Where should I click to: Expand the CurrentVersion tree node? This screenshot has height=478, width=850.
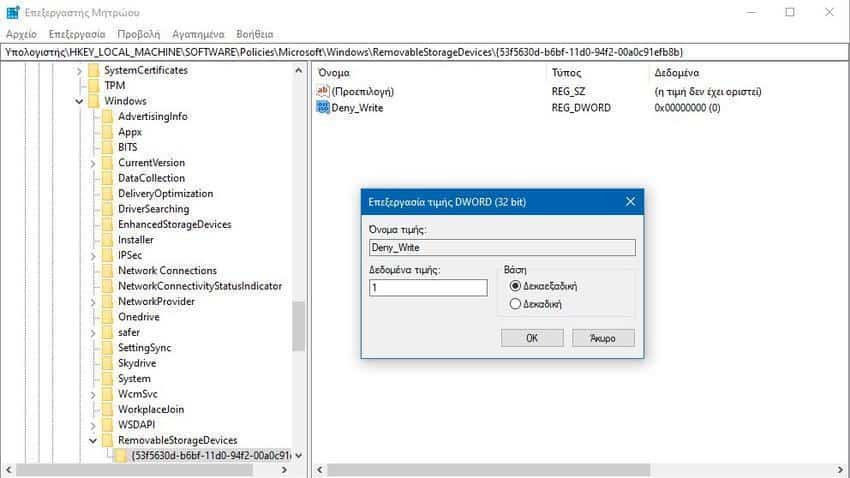[93, 163]
